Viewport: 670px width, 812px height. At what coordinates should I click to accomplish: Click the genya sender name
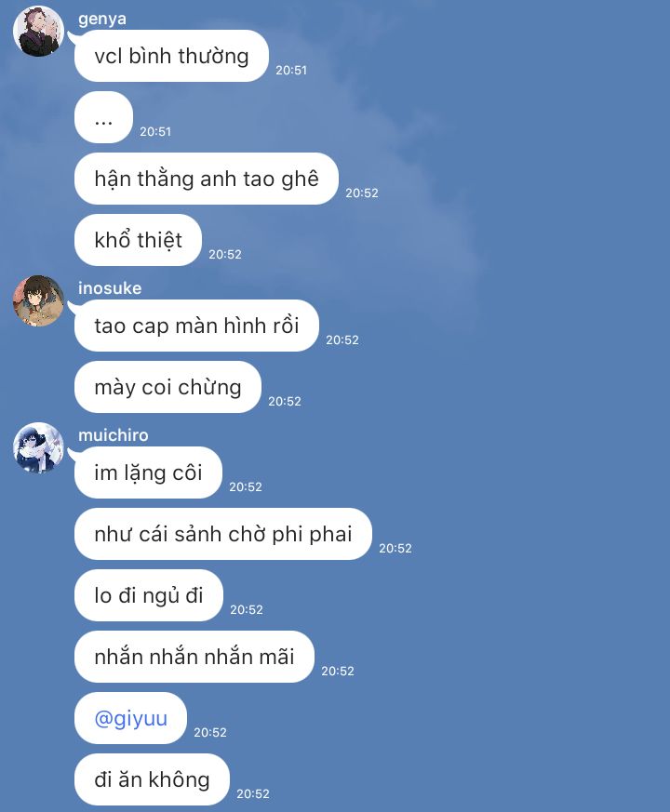tap(102, 20)
